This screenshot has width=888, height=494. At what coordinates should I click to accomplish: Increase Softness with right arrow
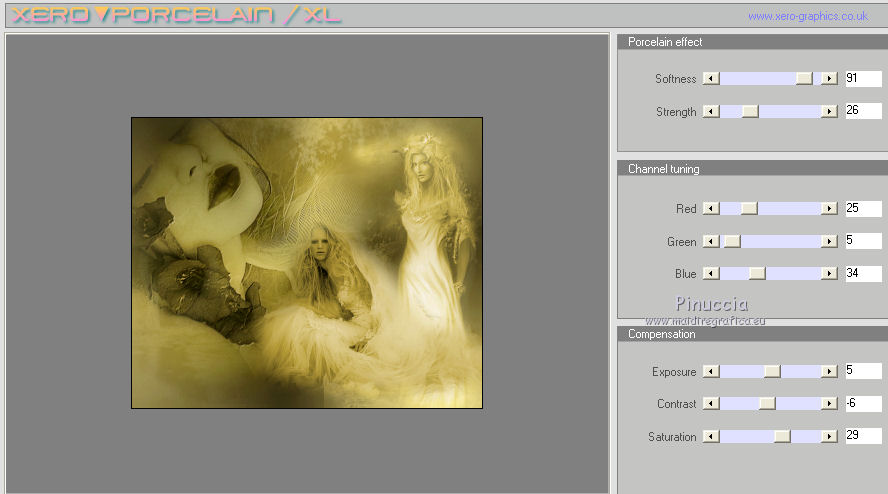tap(829, 79)
